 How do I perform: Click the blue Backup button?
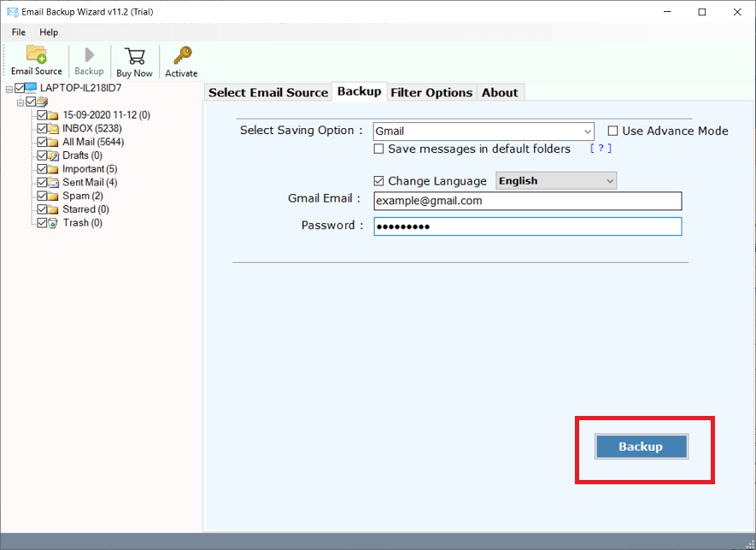pos(642,447)
